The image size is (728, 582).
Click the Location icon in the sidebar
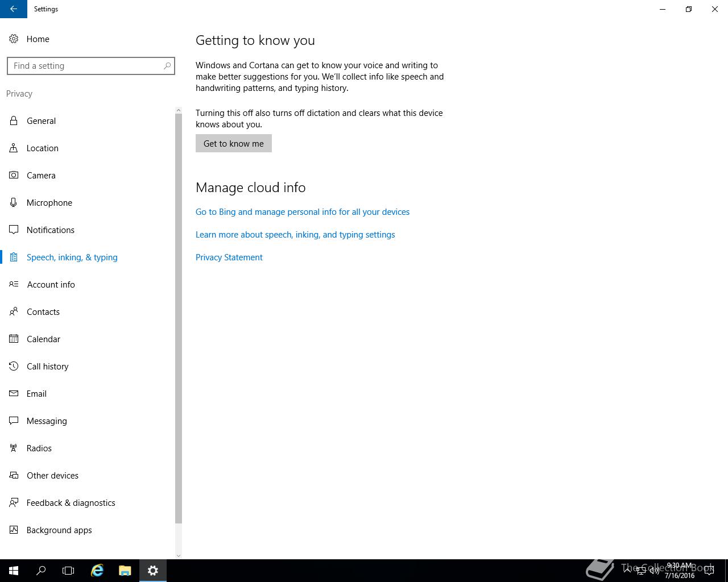click(x=14, y=148)
